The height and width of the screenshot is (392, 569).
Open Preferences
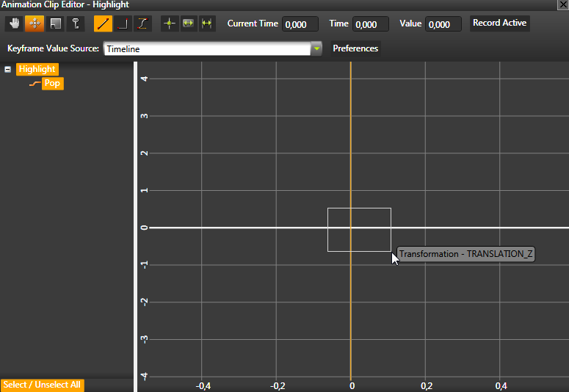click(355, 48)
